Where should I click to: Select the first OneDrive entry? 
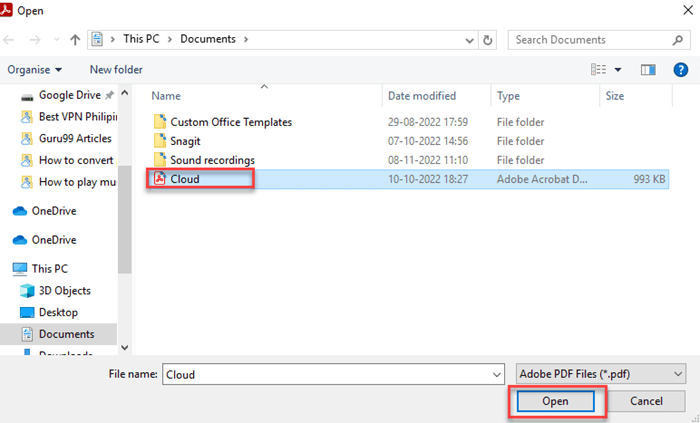(54, 211)
